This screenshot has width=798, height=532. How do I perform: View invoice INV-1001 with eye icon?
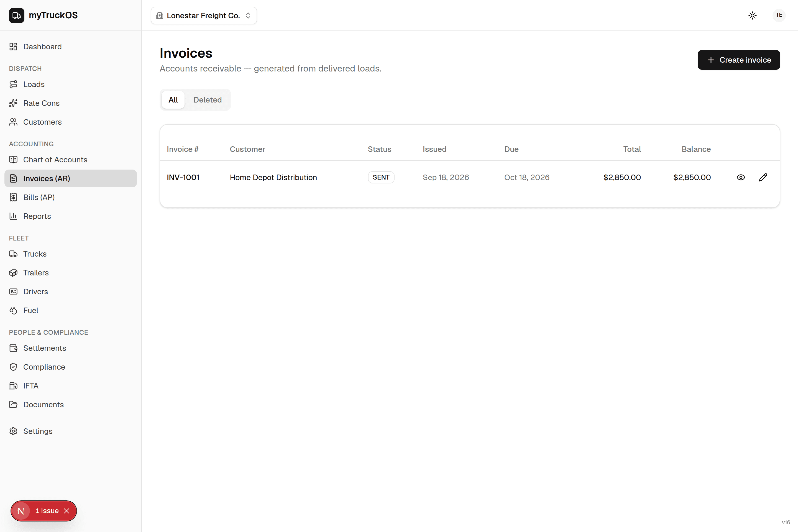click(741, 177)
